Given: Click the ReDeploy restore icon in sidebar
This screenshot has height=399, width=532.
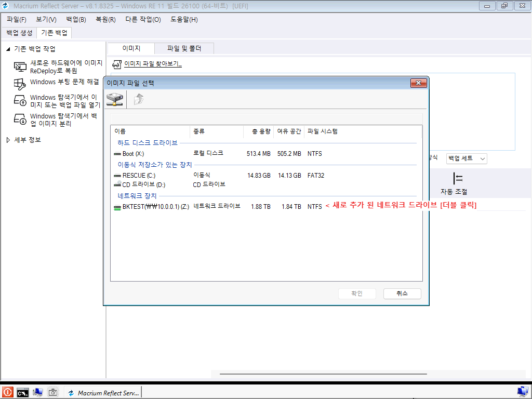Looking at the screenshot, I should coord(20,67).
